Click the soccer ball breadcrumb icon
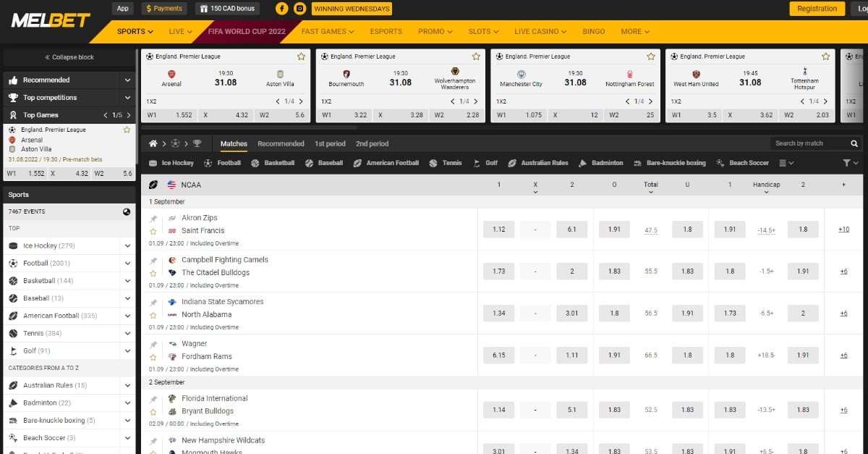This screenshot has height=454, width=868. 176,143
